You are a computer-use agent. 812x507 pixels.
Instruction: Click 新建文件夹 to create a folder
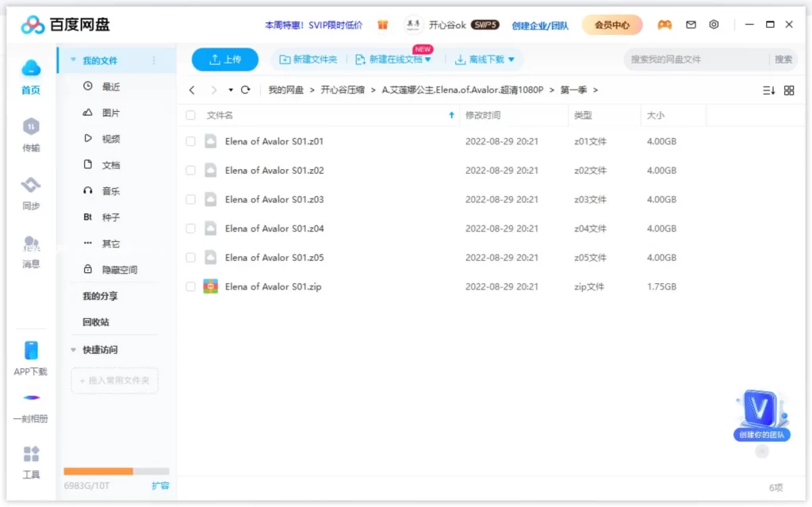tap(308, 60)
